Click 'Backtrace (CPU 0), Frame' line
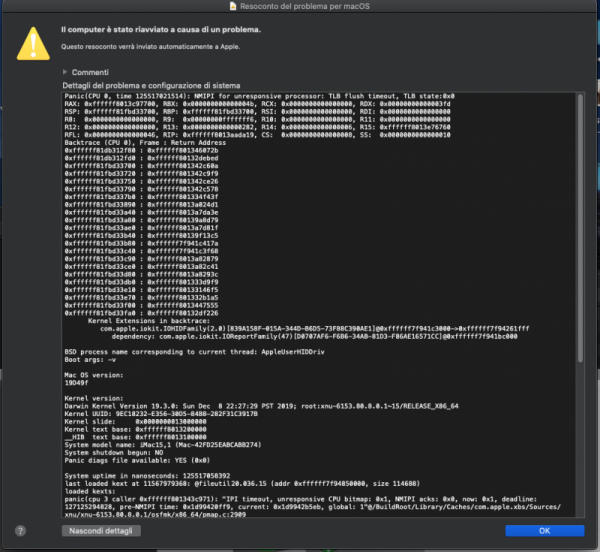 click(x=145, y=142)
